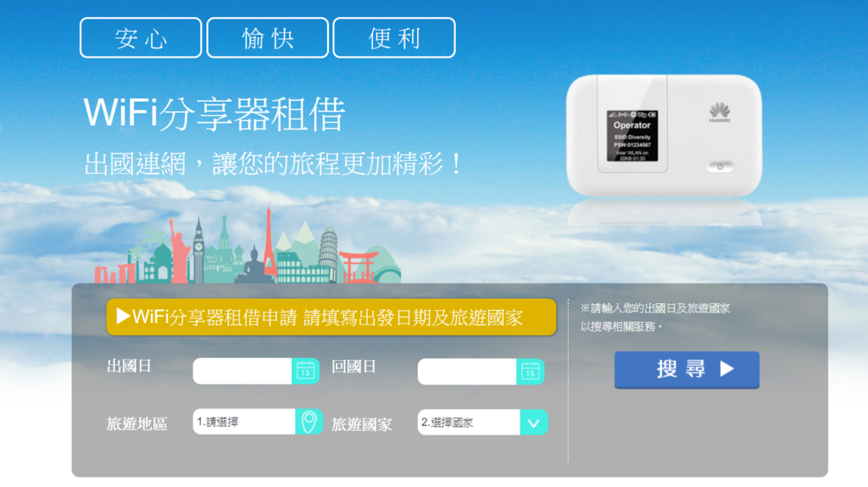Click the play triangle in the yellow banner
This screenshot has width=868, height=487.
click(x=123, y=317)
